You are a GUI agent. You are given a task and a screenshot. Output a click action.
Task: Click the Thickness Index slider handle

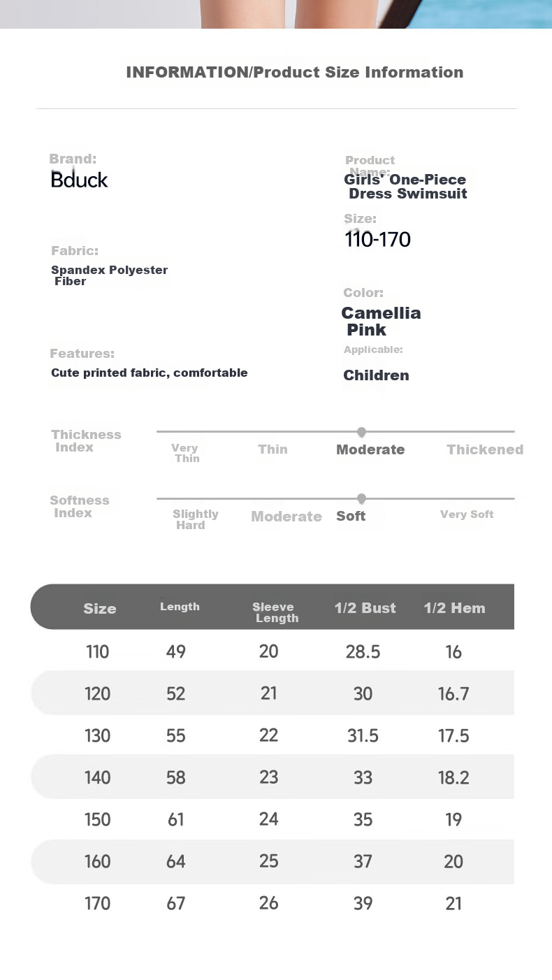(361, 432)
